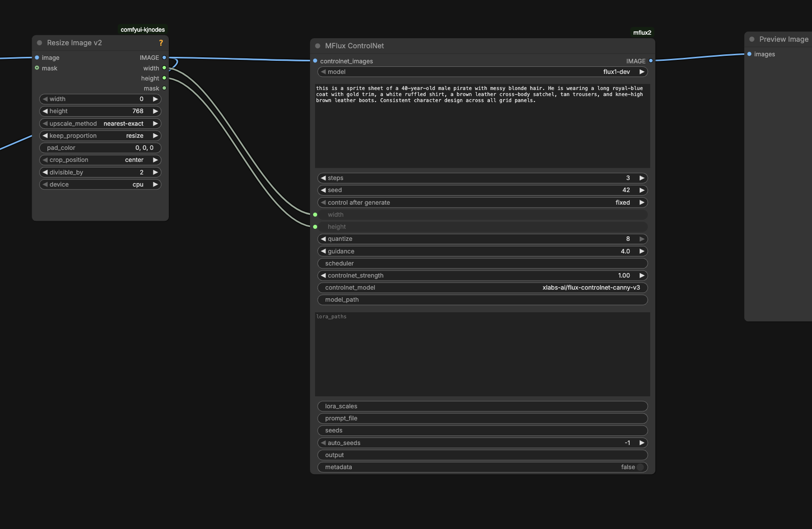
Task: Click into the lora_paths text area
Action: (x=482, y=355)
